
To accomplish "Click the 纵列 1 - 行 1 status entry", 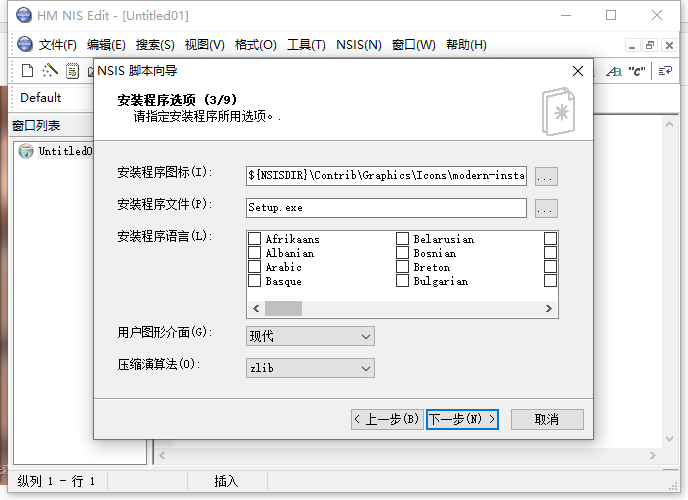I will click(56, 481).
